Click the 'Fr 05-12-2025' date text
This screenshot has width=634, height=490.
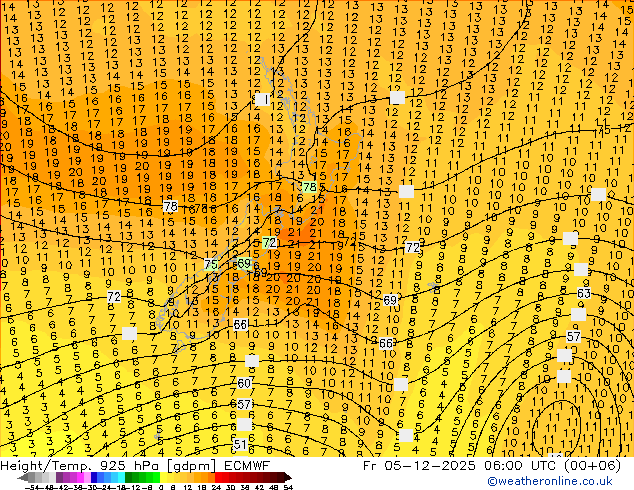tap(419, 466)
